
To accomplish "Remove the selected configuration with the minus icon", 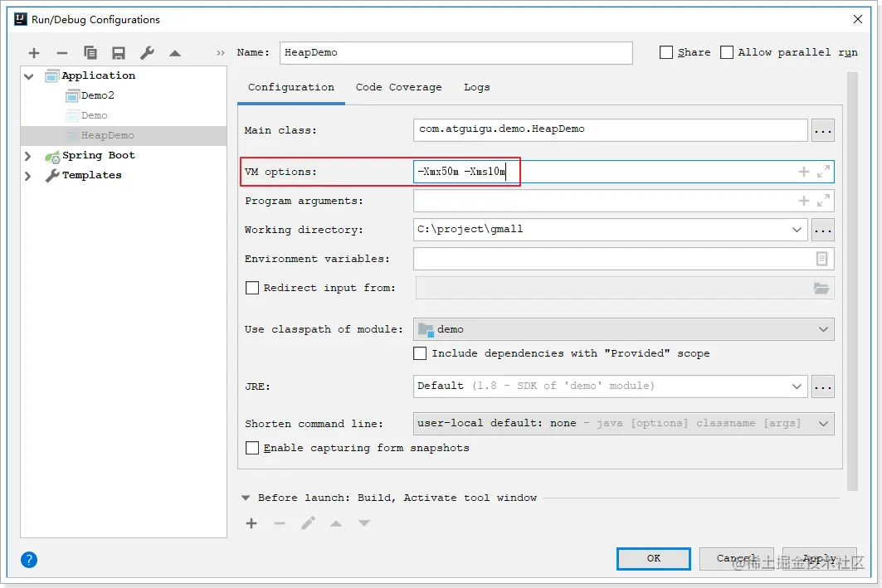I will [x=62, y=53].
